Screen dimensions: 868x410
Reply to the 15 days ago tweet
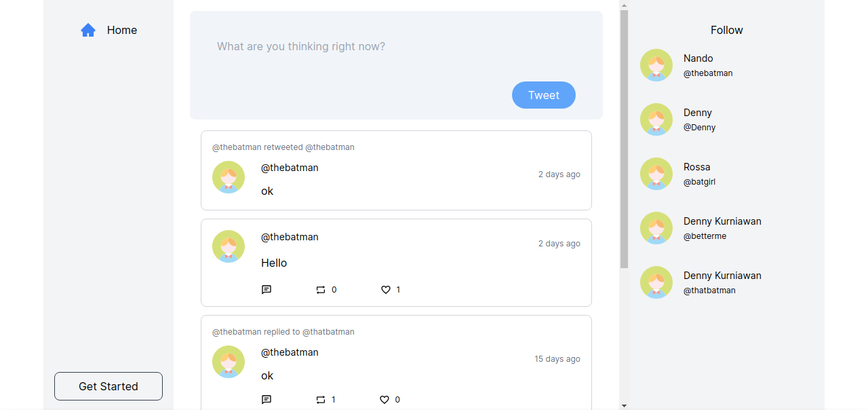pos(267,400)
